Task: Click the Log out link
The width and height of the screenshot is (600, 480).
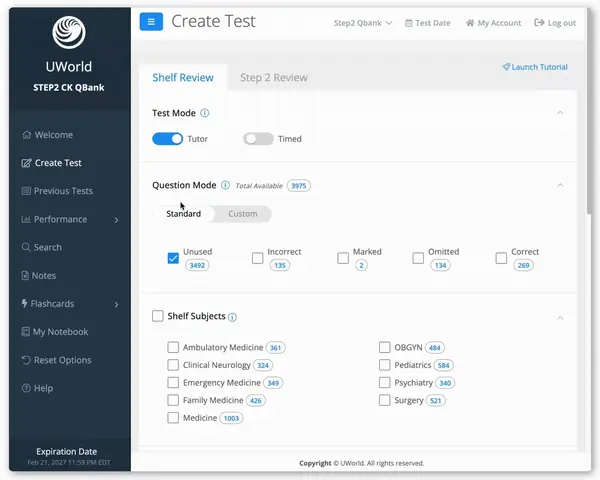Action: pos(555,23)
